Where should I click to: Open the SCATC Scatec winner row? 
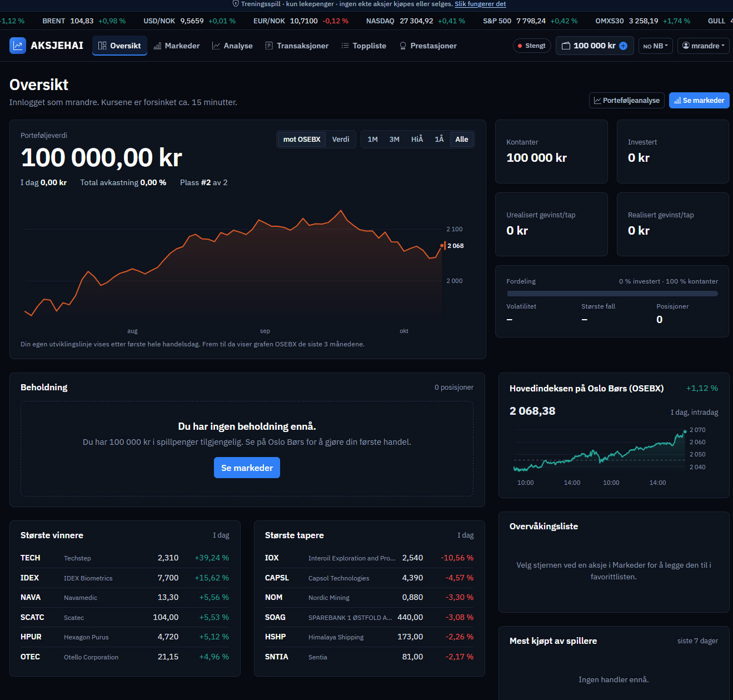tap(124, 617)
